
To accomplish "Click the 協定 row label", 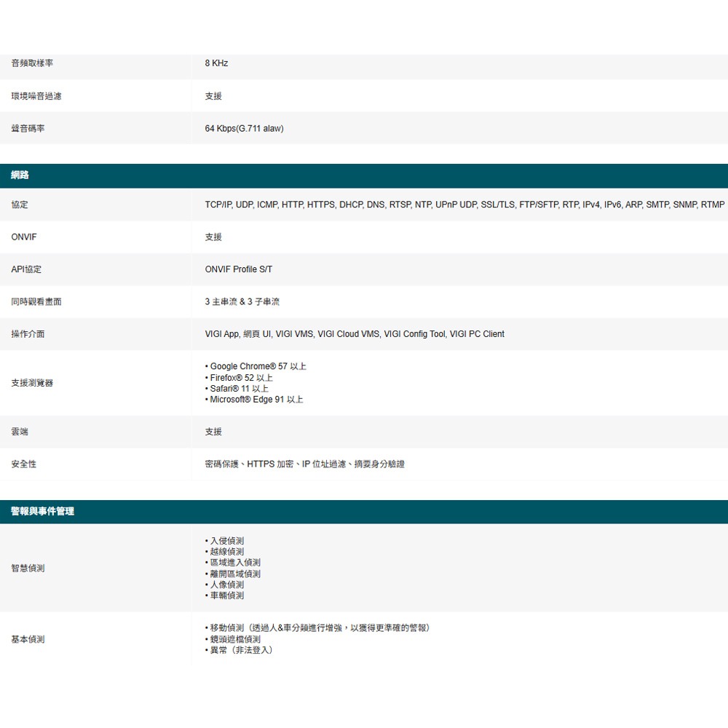I will coord(20,205).
